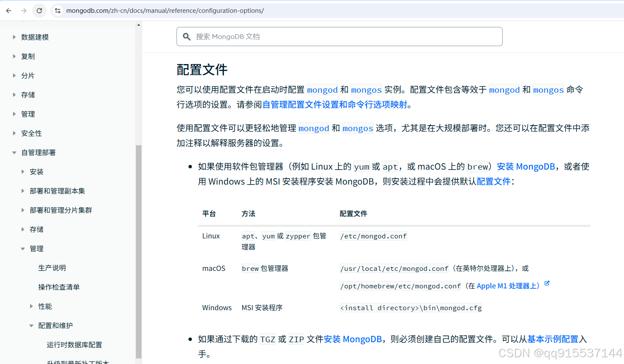Click the sidebar vertical scrollbar thumb

(138, 251)
